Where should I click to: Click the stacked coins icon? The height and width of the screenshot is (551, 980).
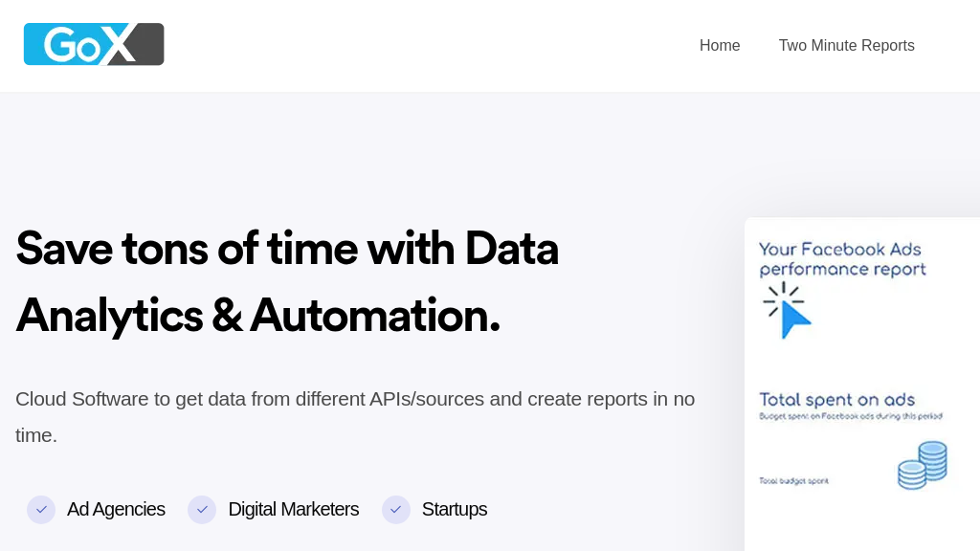pyautogui.click(x=923, y=466)
